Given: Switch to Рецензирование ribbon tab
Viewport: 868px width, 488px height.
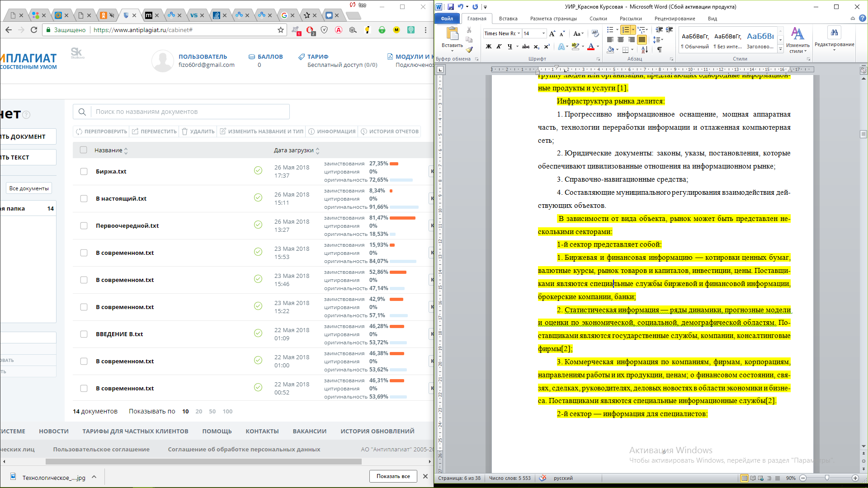Looking at the screenshot, I should coord(675,19).
